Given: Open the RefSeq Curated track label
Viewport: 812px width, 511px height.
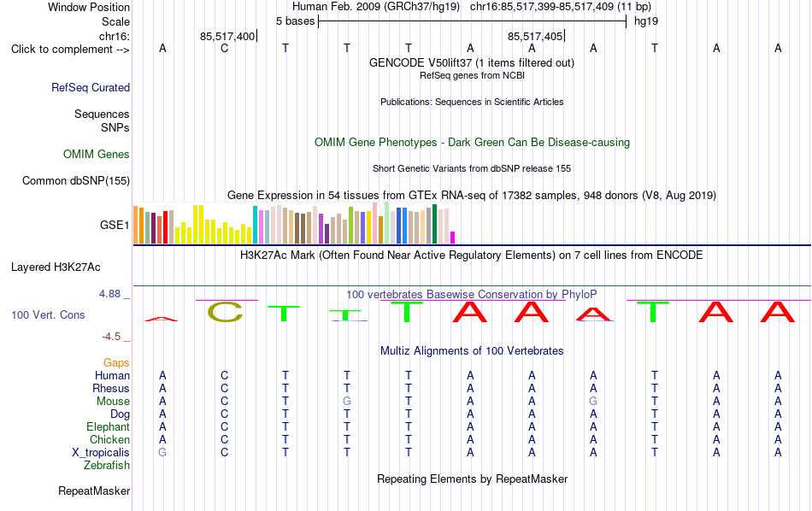Looking at the screenshot, I should pyautogui.click(x=91, y=87).
